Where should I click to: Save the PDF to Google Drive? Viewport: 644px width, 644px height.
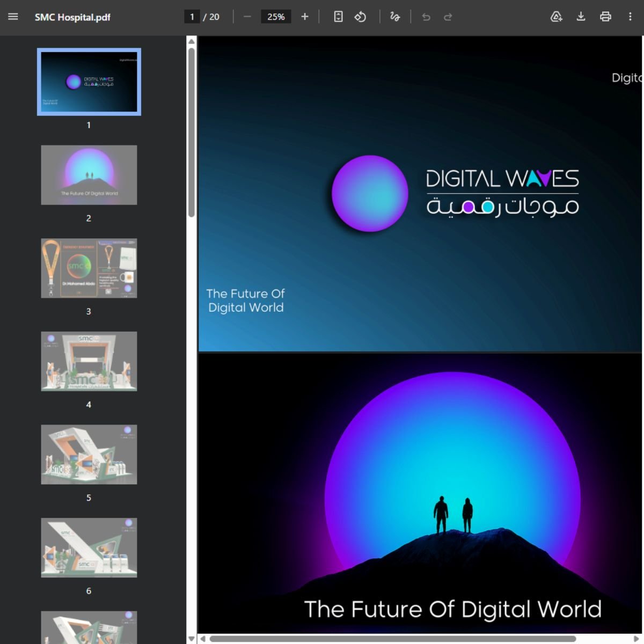pyautogui.click(x=557, y=17)
